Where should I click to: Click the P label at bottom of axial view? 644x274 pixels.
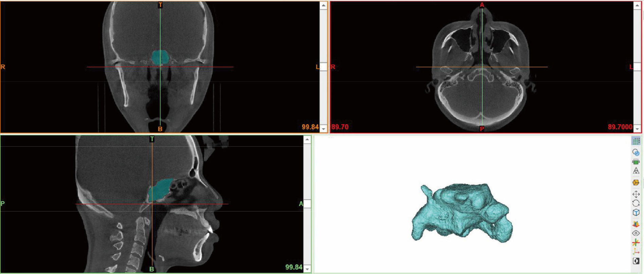point(482,129)
